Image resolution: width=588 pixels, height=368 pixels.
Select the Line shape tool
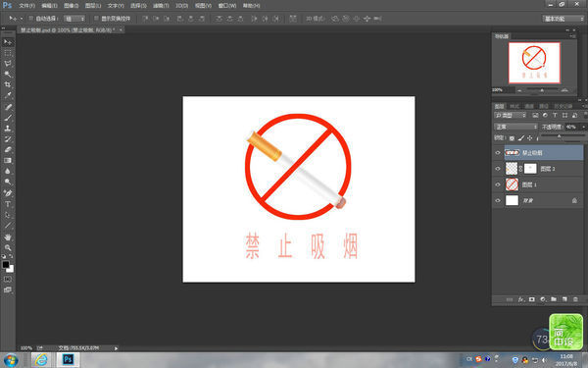pyautogui.click(x=8, y=226)
